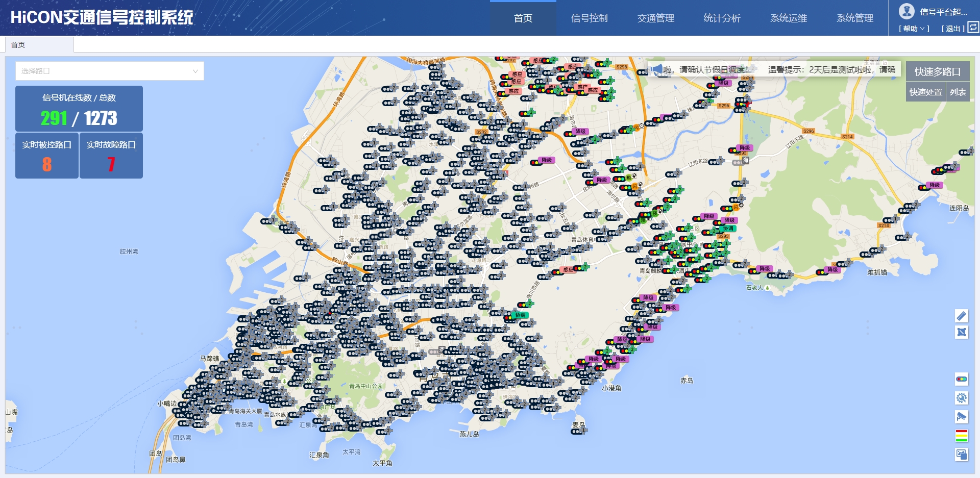Click the 快速处置 button
Image resolution: width=980 pixels, height=478 pixels.
[926, 92]
